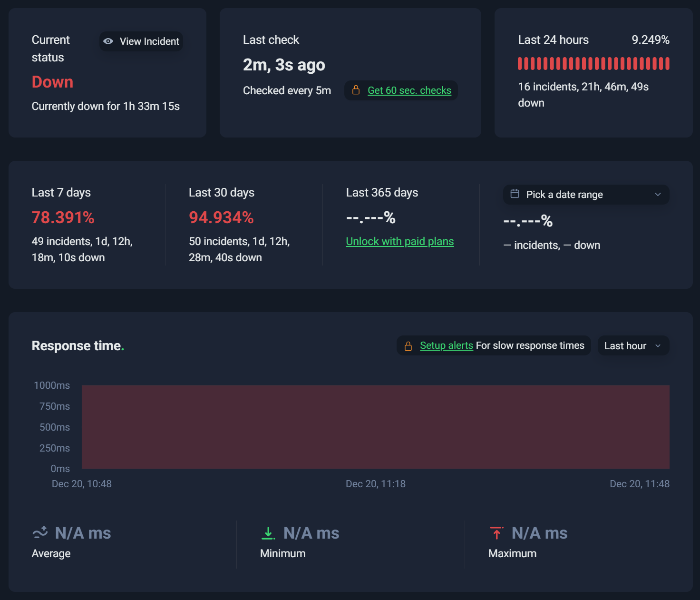Image resolution: width=700 pixels, height=600 pixels.
Task: Click the red response time chart area
Action: (376, 427)
